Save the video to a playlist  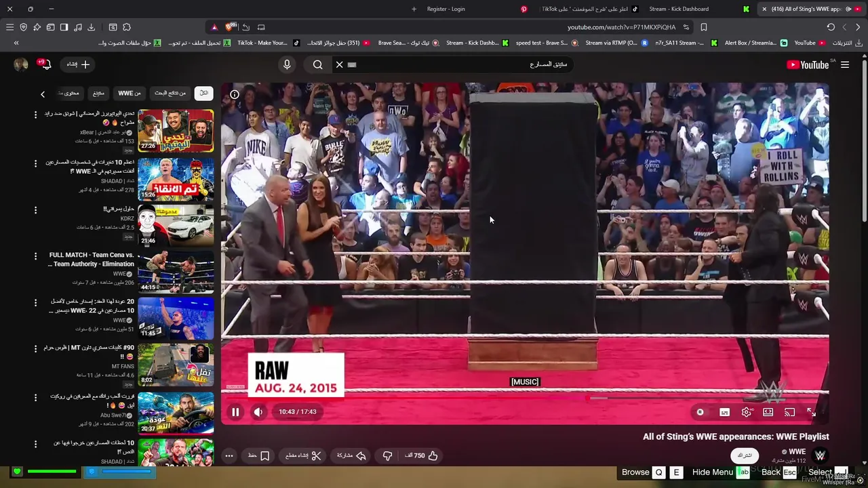258,455
